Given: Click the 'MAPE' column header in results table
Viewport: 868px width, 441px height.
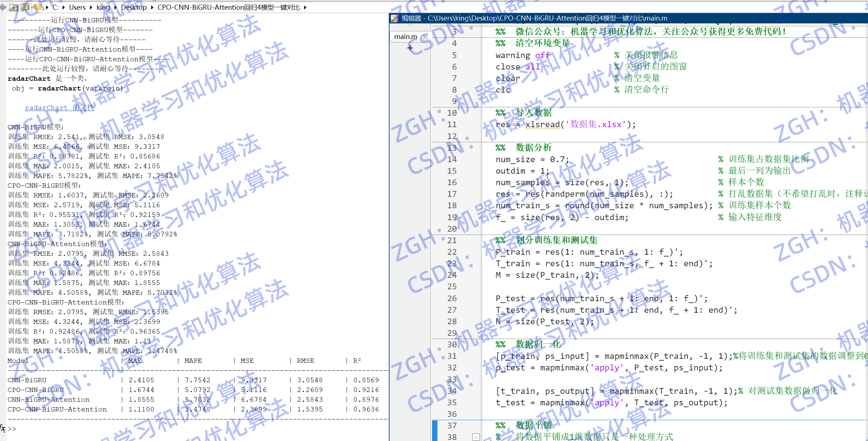Looking at the screenshot, I should coord(193,361).
